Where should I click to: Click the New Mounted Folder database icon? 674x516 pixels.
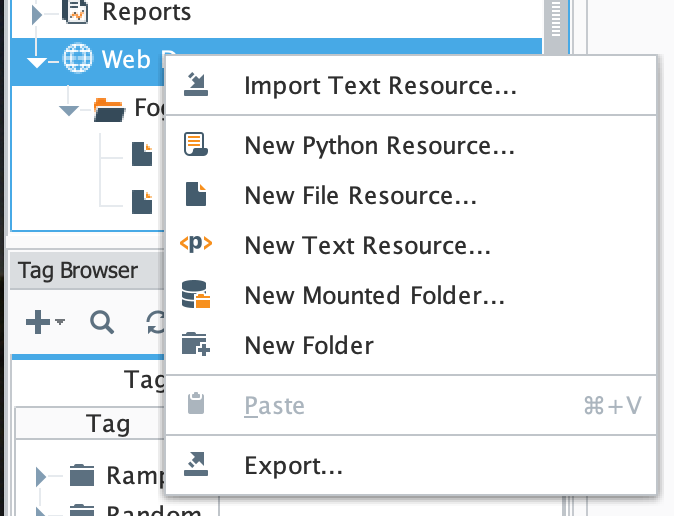(x=195, y=295)
